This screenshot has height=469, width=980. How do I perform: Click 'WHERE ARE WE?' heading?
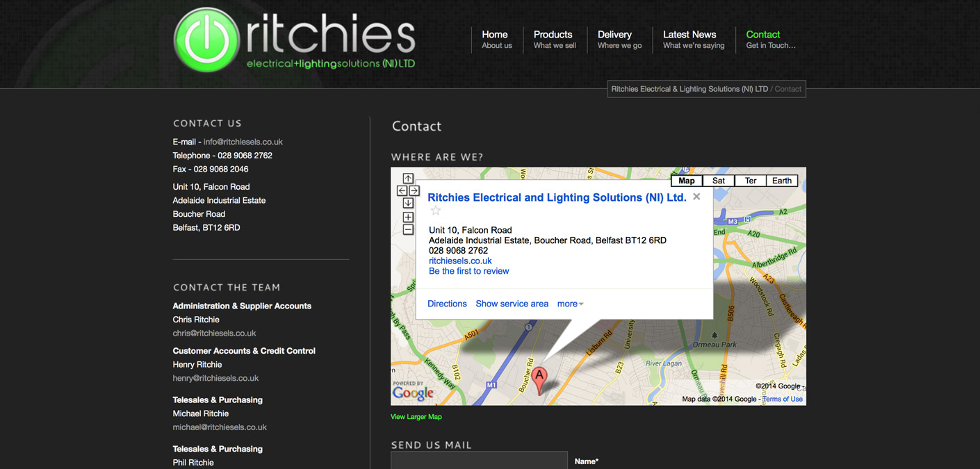point(437,157)
